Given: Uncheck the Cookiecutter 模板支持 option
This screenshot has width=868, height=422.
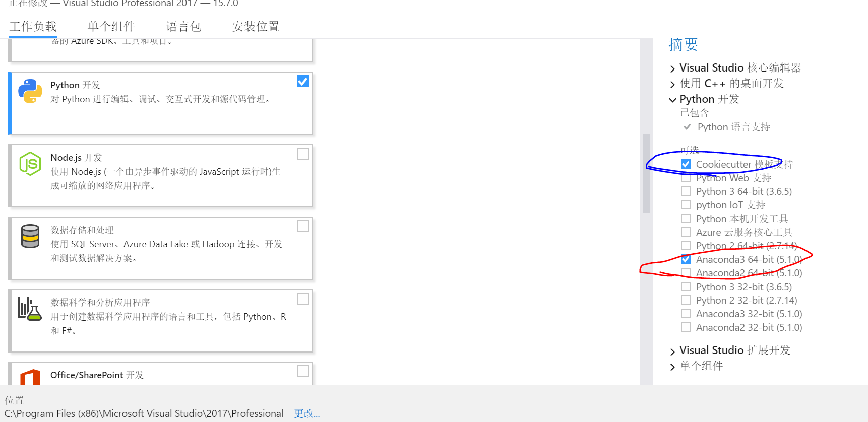Looking at the screenshot, I should tap(686, 164).
